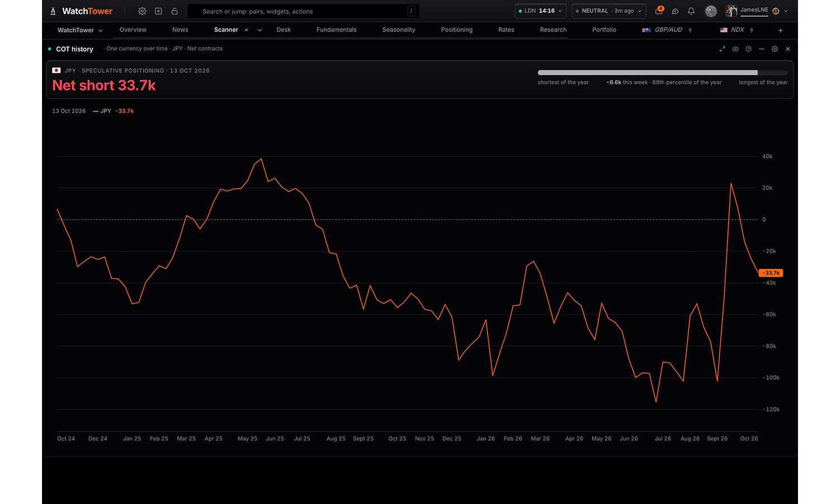The width and height of the screenshot is (840, 504).
Task: Open COT history widget settings gear
Action: click(x=775, y=49)
